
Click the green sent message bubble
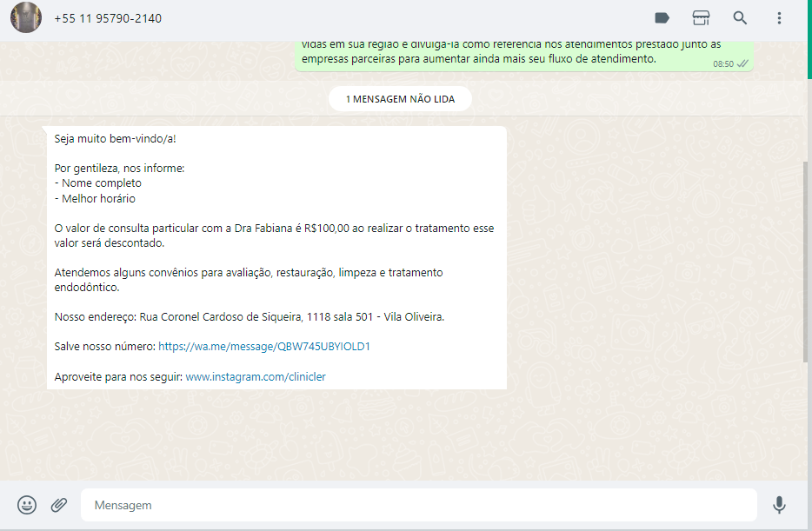click(x=524, y=56)
